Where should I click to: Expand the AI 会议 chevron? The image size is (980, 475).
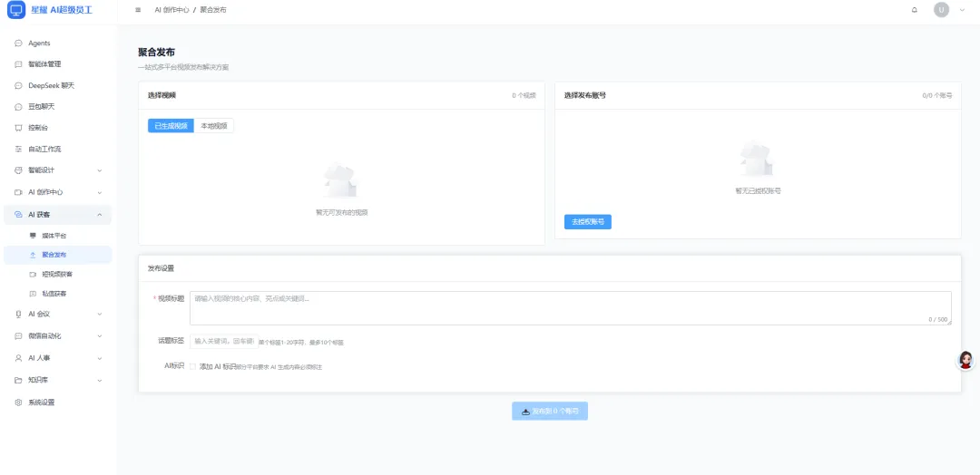[x=100, y=314]
